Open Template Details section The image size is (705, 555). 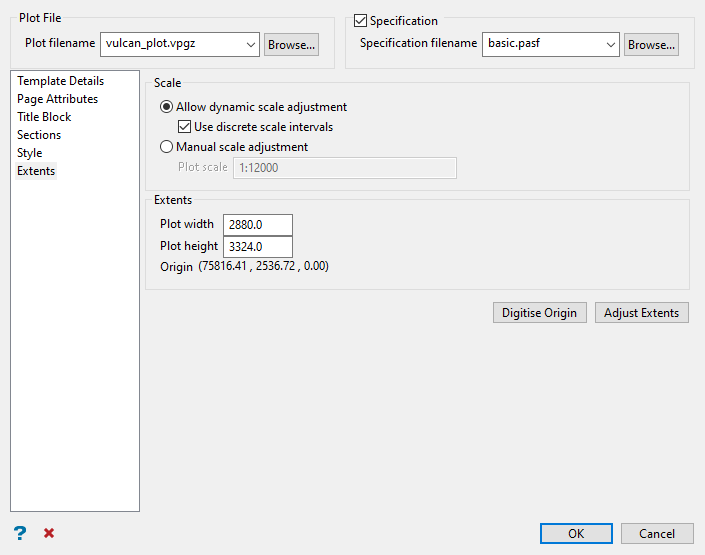tap(60, 81)
